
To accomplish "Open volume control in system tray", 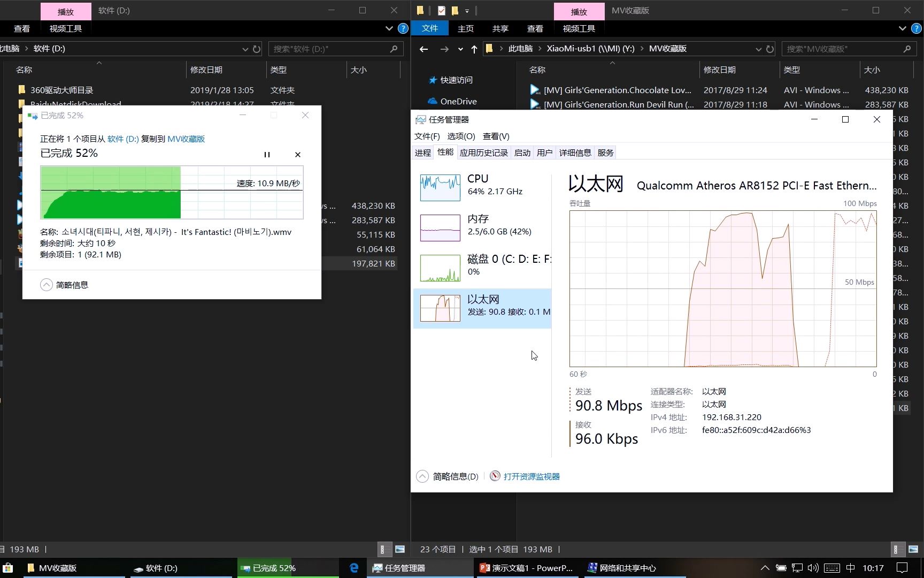I will [x=813, y=568].
